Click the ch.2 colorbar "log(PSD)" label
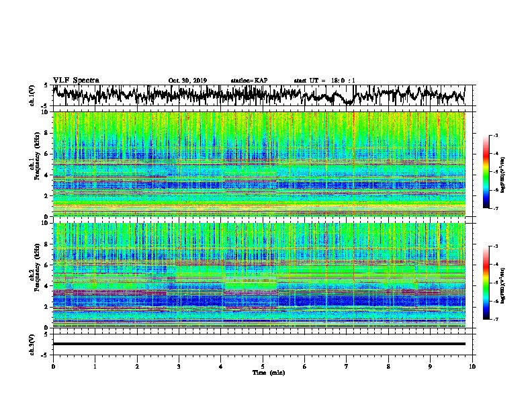The width and height of the screenshot is (532, 411). tap(502, 285)
